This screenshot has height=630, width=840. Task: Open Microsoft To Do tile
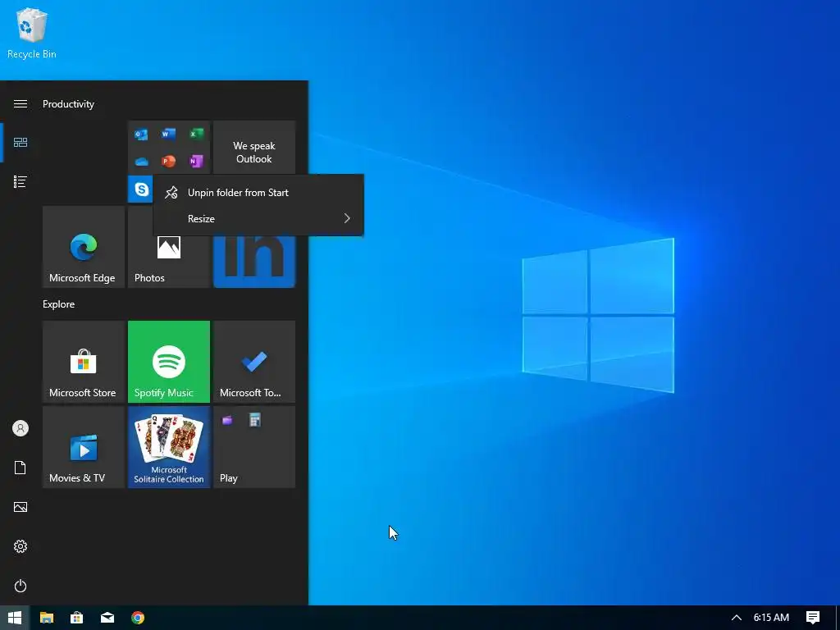254,362
